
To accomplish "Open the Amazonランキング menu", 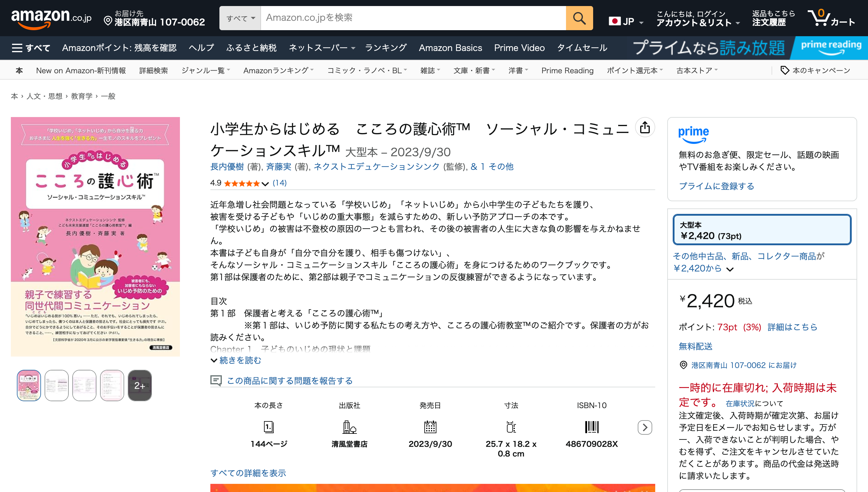I will coord(278,70).
